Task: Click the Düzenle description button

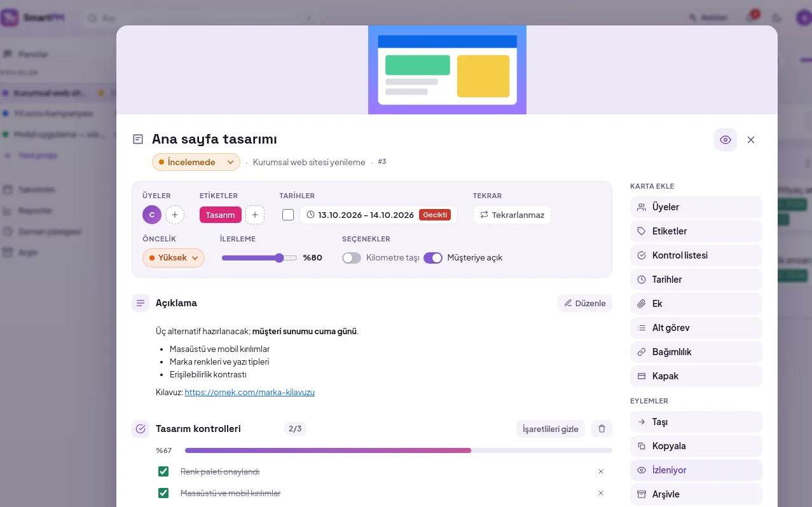Action: [x=585, y=303]
